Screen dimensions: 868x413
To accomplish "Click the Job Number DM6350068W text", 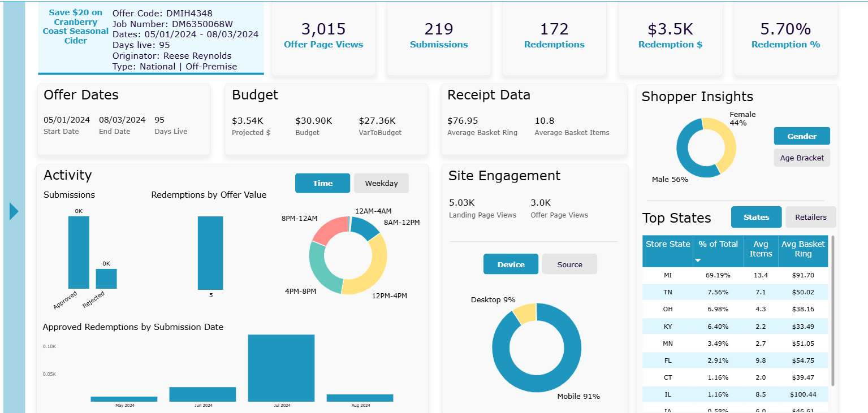I will click(x=172, y=24).
